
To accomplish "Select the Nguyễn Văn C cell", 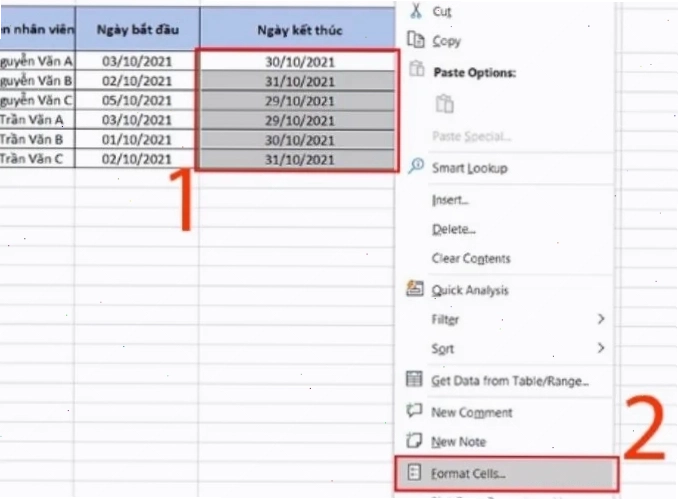I will click(x=37, y=100).
